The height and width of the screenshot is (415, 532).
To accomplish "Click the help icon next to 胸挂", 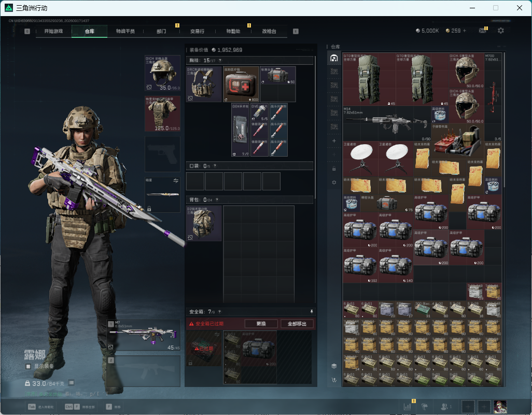I will (220, 61).
